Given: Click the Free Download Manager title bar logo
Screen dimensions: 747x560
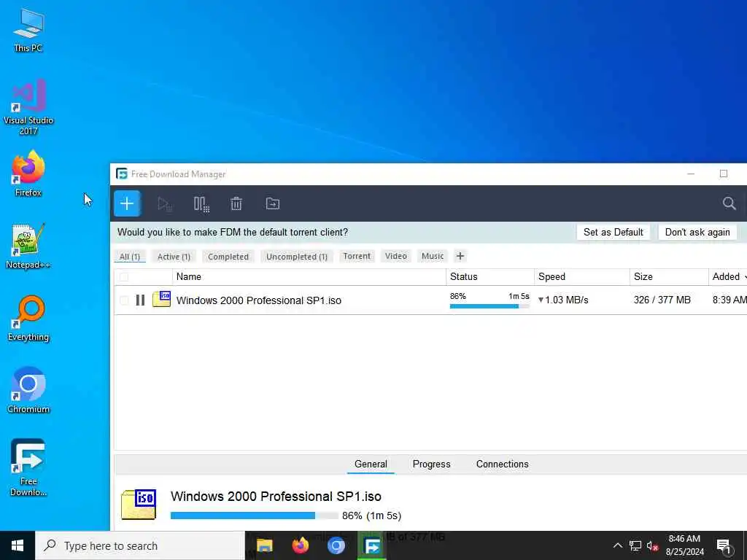Looking at the screenshot, I should tap(122, 174).
